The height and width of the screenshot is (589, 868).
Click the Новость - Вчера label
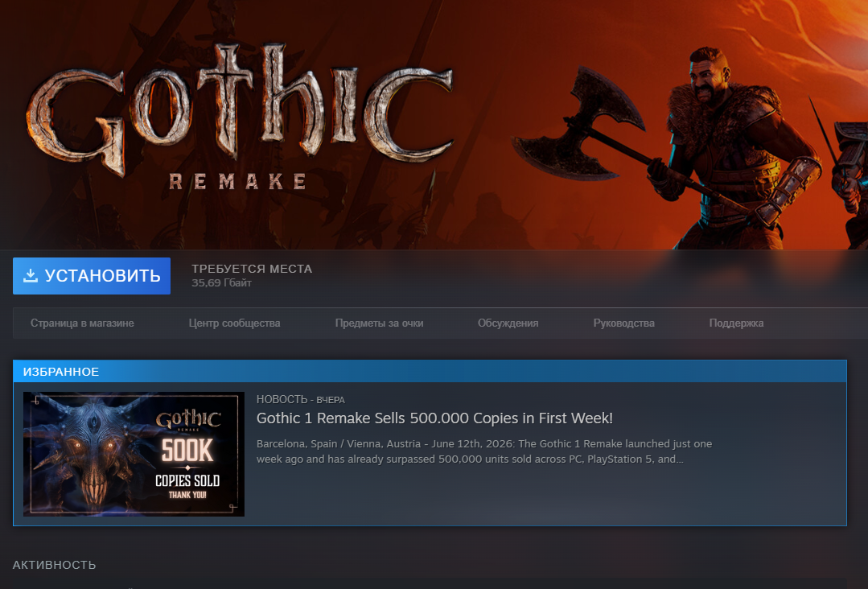[x=301, y=400]
